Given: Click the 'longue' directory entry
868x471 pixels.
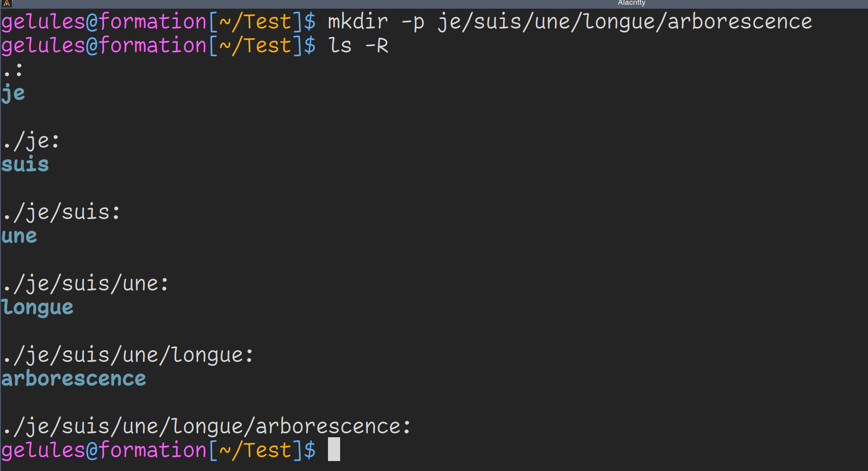Looking at the screenshot, I should [38, 308].
